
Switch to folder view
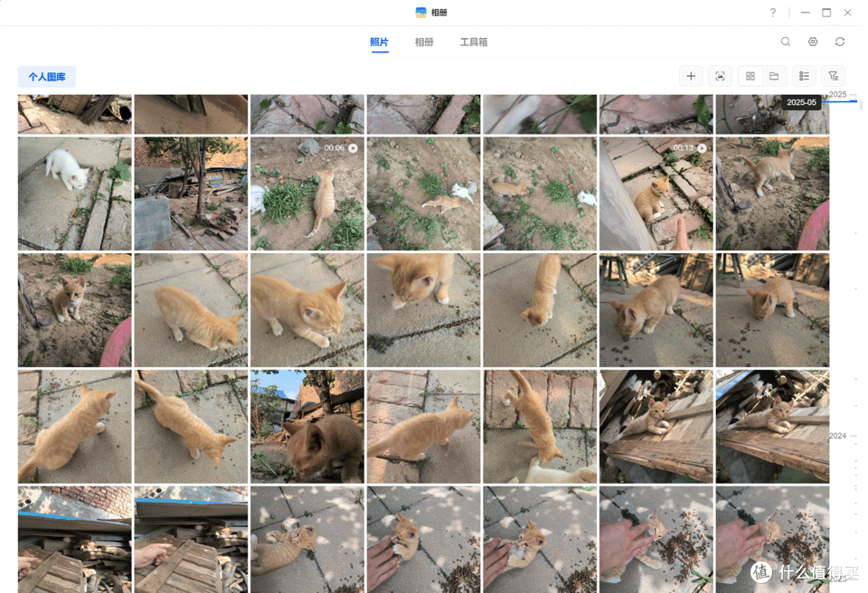774,77
